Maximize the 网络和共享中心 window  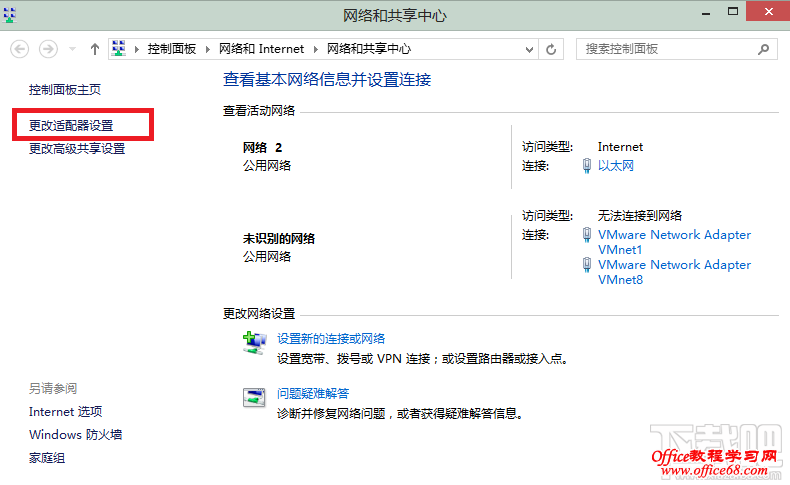pyautogui.click(x=733, y=12)
